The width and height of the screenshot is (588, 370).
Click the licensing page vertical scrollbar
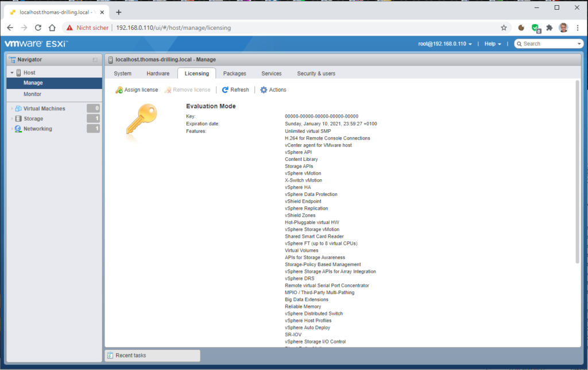click(578, 172)
